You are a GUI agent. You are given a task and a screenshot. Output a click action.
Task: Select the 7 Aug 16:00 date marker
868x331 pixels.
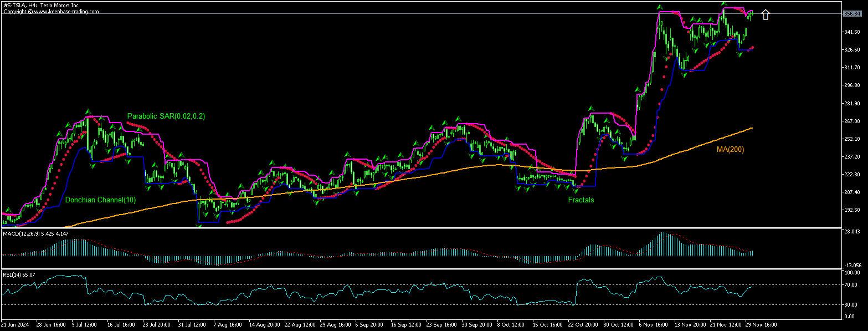[228, 323]
